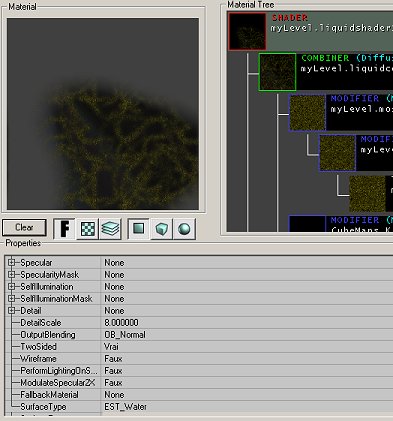
Task: Open the OutputBlending OB_Normal dropdown
Action: coord(247,335)
